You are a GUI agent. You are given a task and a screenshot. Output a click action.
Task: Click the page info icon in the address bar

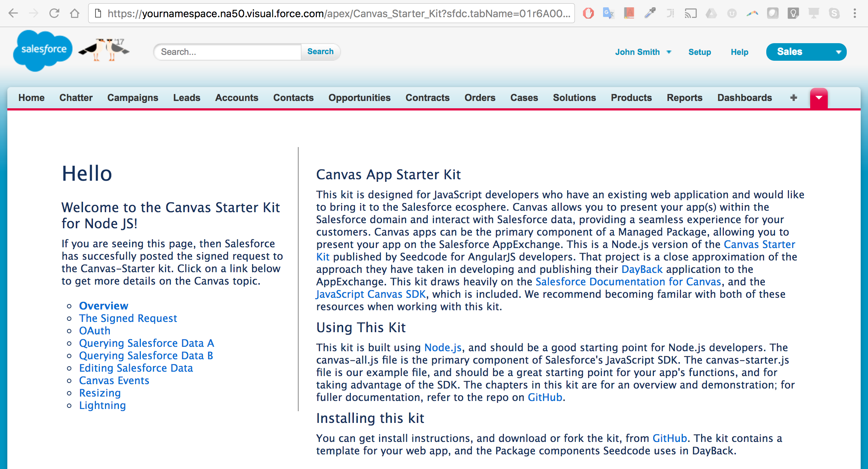[x=98, y=14]
